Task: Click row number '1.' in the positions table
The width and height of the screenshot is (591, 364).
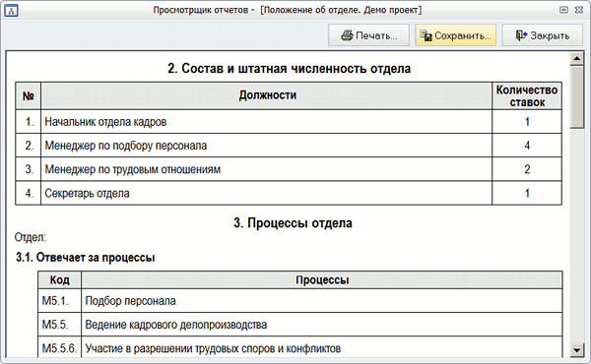Action: [29, 122]
